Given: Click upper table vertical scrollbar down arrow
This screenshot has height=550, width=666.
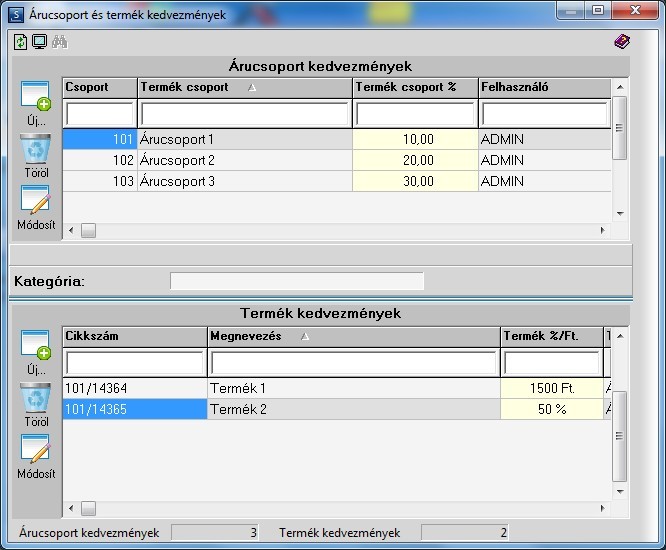Looking at the screenshot, I should click(x=620, y=214).
